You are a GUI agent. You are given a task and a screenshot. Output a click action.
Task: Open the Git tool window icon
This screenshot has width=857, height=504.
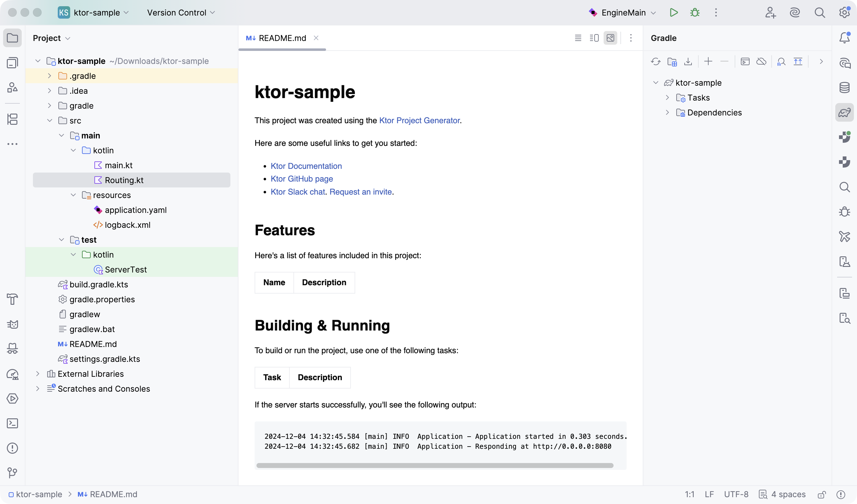click(x=12, y=473)
